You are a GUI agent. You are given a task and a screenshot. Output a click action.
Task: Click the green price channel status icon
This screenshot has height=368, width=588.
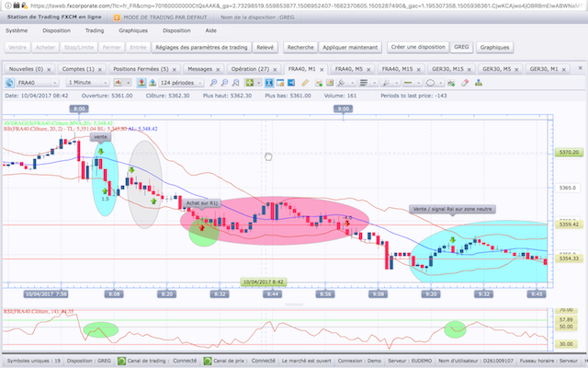(208, 361)
